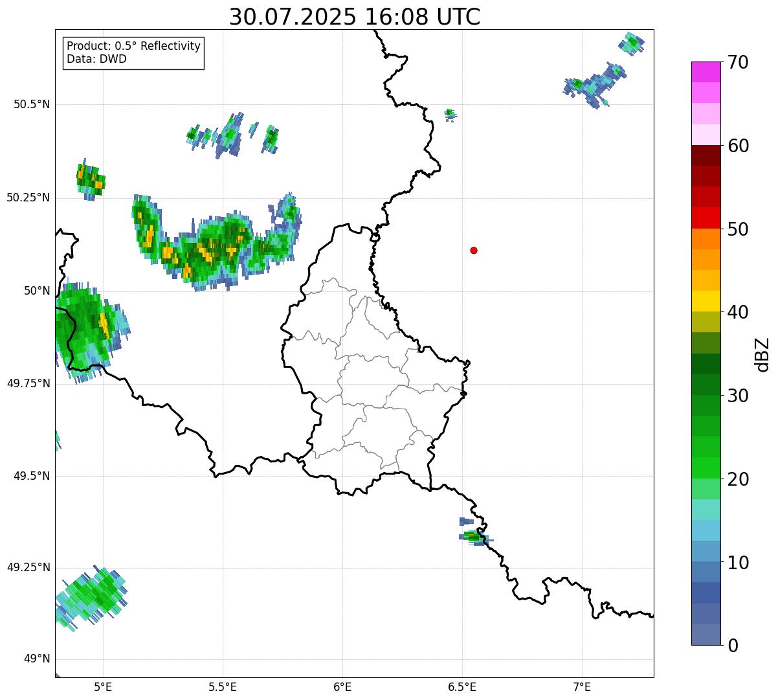
Task: Click the 49.5°N latitude label
Action: pos(32,476)
